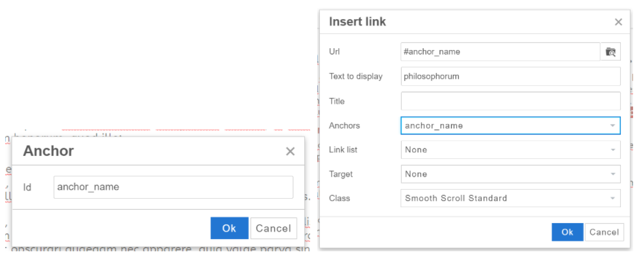Image resolution: width=644 pixels, height=259 pixels.
Task: Expand the Class dropdown showing Smooth Scroll Standard
Action: [x=510, y=199]
